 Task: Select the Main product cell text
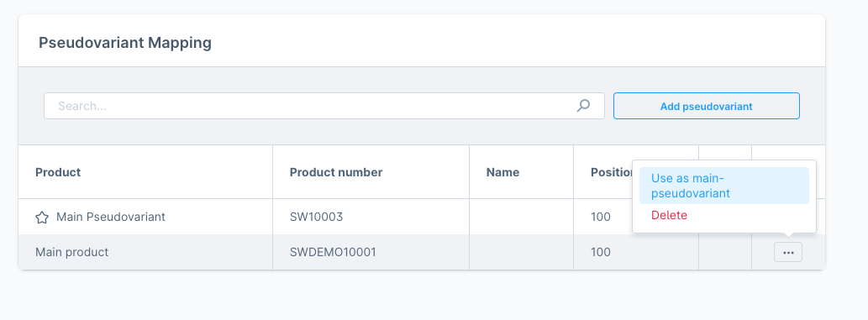coord(72,253)
